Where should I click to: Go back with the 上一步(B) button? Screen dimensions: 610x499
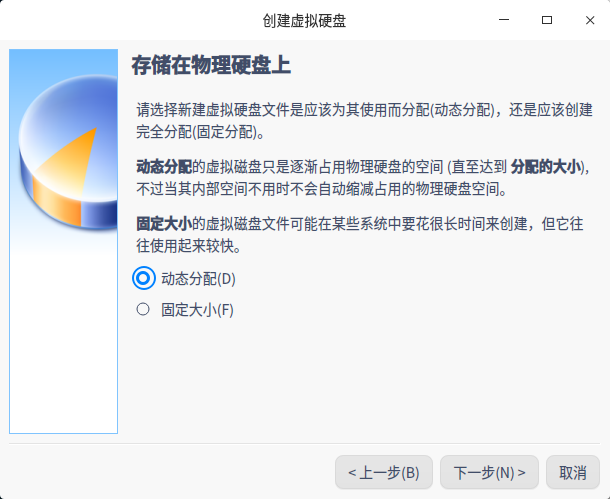(x=384, y=472)
